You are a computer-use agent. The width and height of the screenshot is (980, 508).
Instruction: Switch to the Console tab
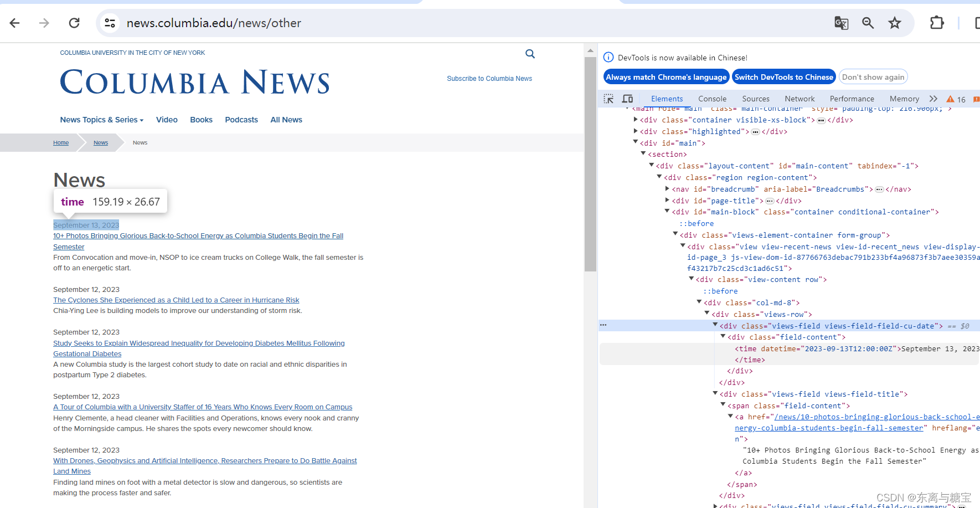pos(712,99)
